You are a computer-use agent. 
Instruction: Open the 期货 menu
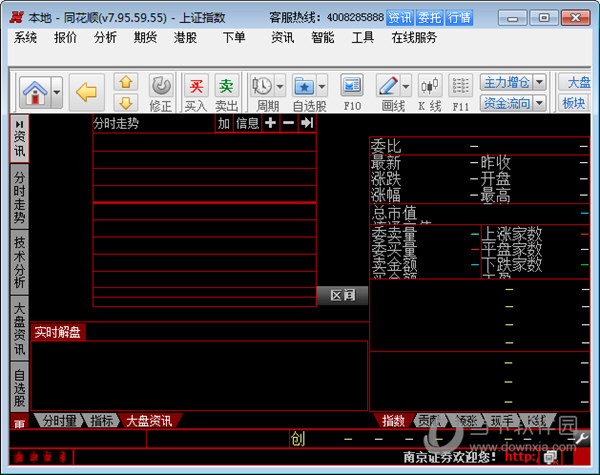[145, 38]
